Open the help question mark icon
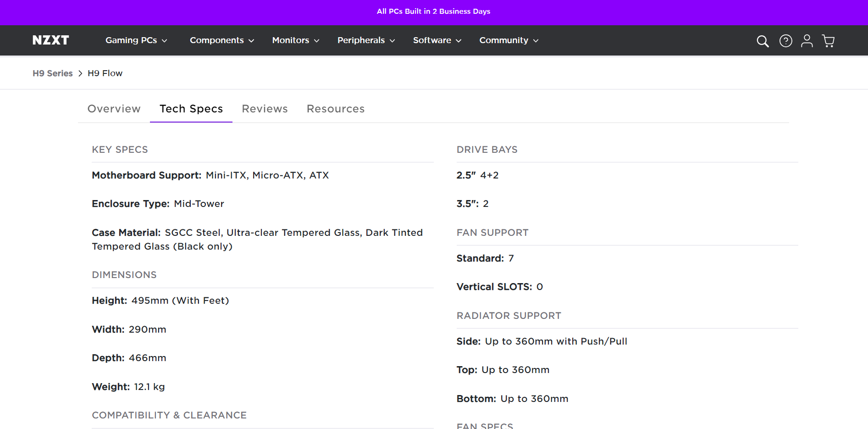The height and width of the screenshot is (429, 868). pos(785,41)
